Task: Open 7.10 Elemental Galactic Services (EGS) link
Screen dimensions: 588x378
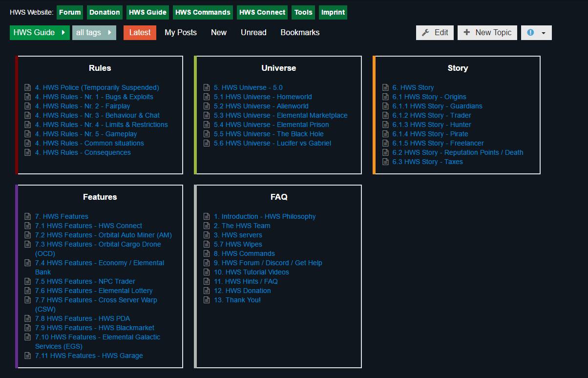Action: point(98,341)
